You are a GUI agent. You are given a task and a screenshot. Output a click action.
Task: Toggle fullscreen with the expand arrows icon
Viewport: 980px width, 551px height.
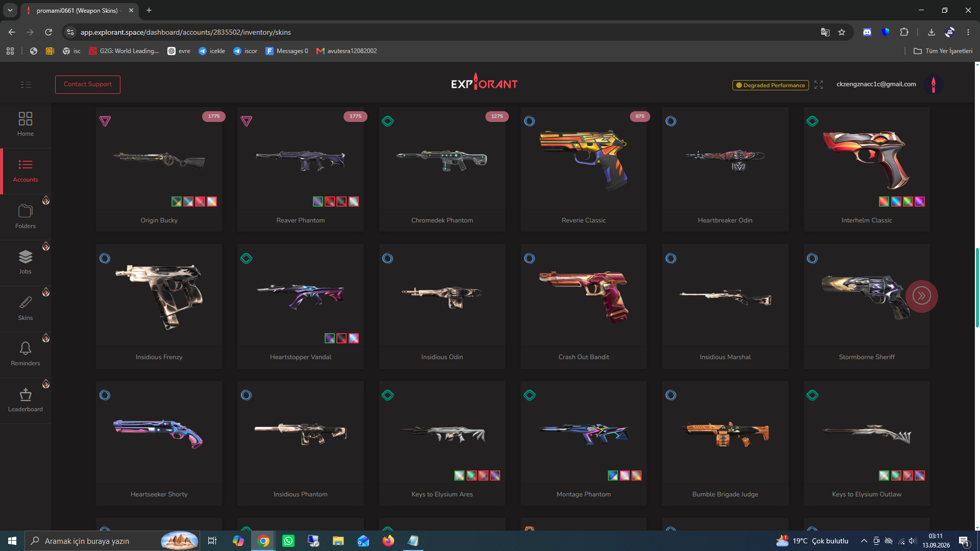(x=819, y=85)
